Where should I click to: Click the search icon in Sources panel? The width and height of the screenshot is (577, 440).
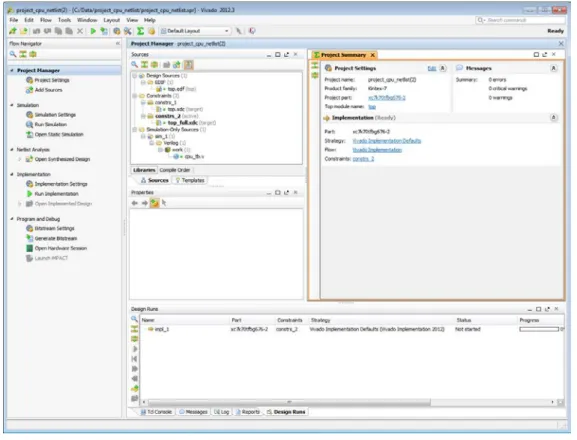click(135, 65)
